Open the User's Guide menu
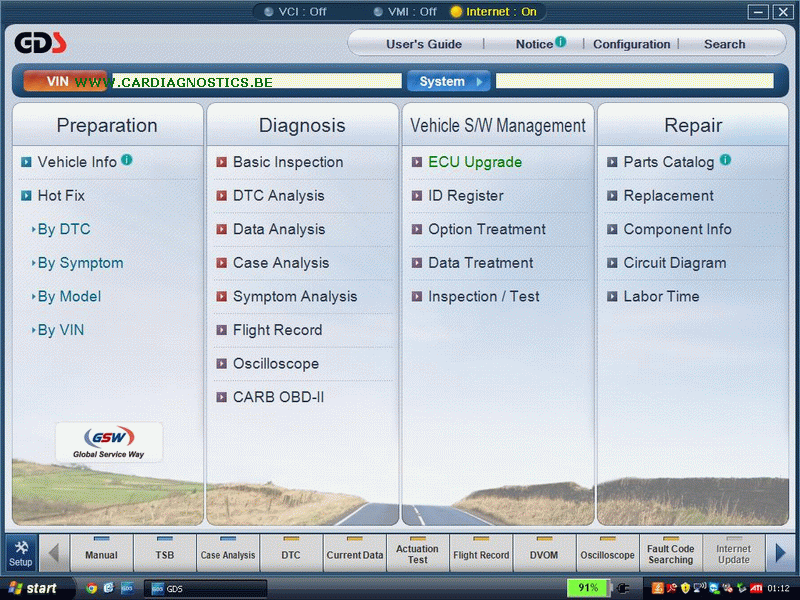 click(424, 44)
